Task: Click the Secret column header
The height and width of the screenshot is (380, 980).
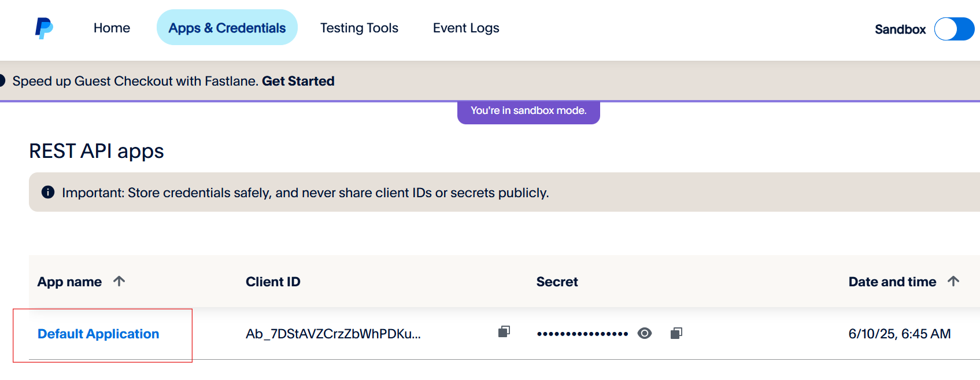Action: click(557, 282)
